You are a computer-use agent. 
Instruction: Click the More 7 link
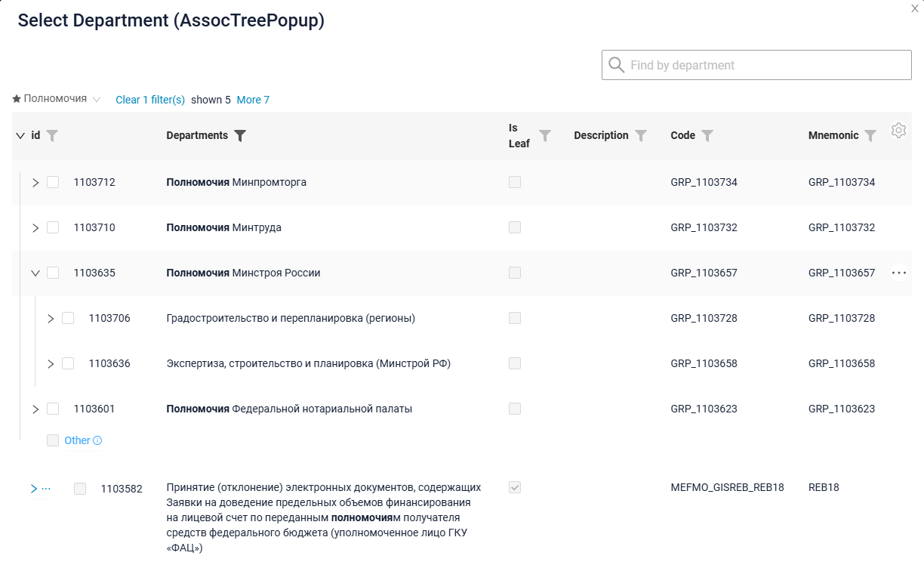click(253, 100)
